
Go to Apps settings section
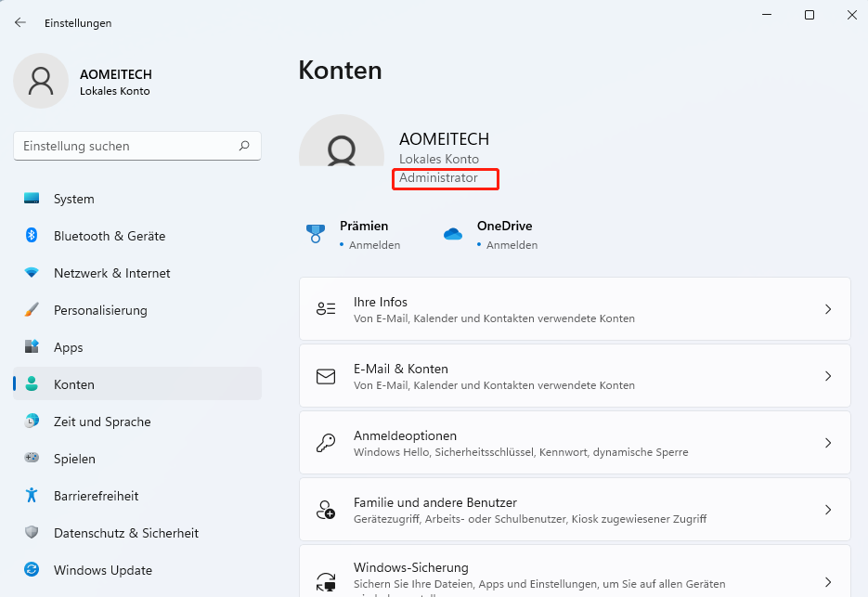click(69, 347)
